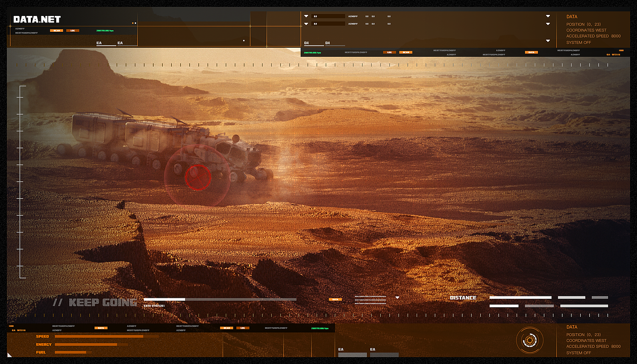This screenshot has height=364, width=637.
Task: Expand the dropdown arrow near the KEEP GOING bar
Action: point(397,298)
